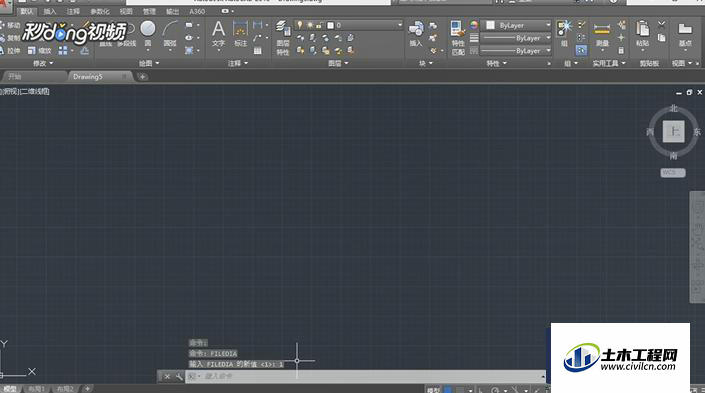Open command line customize wrench icon

[x=179, y=376]
